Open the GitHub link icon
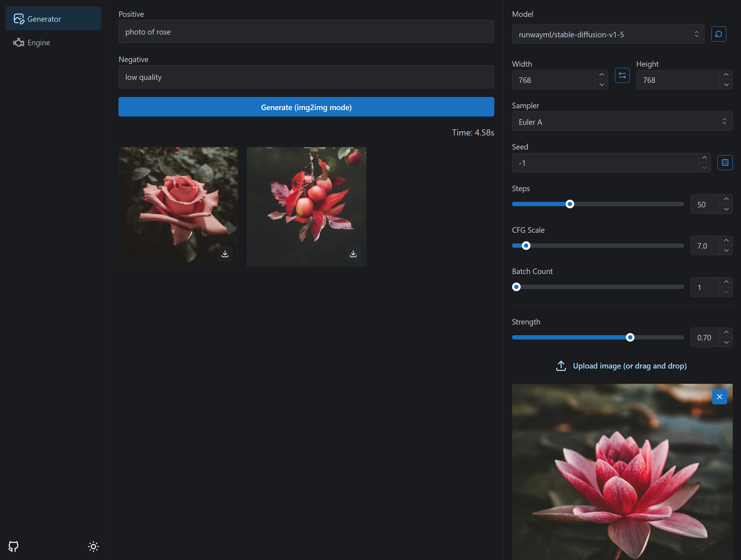 click(x=13, y=546)
